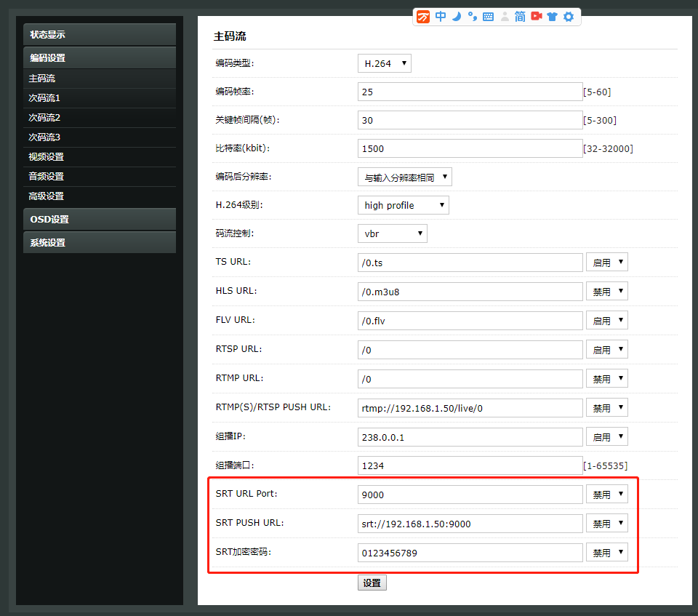Toggle the 中 Chinese input mode icon

point(441,17)
